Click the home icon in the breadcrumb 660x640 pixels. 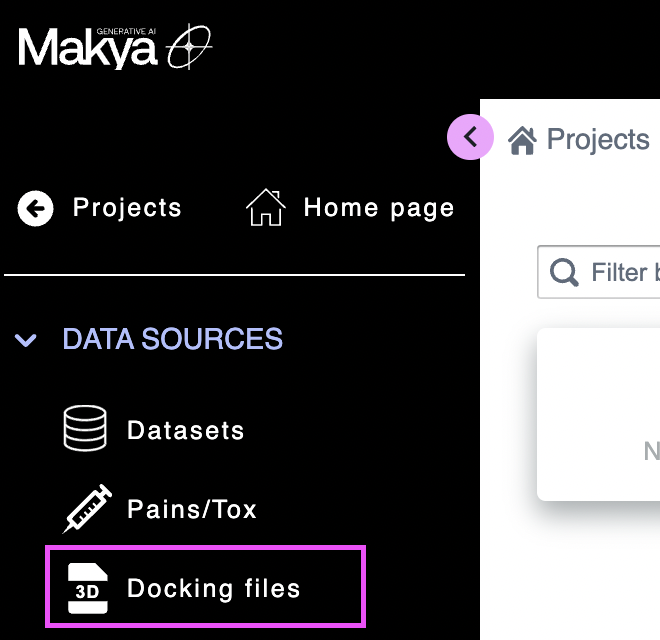522,140
